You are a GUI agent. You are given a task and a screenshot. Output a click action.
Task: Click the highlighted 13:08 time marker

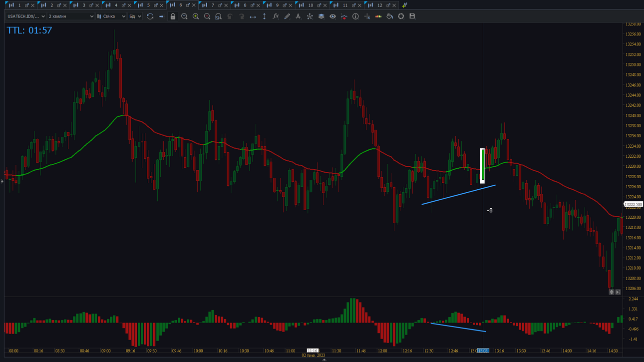483,351
